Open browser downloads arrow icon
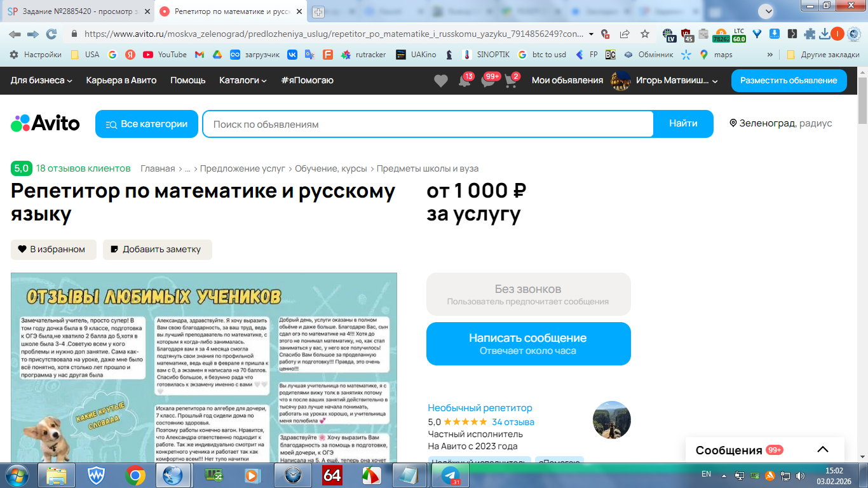The image size is (868, 488). (x=824, y=34)
